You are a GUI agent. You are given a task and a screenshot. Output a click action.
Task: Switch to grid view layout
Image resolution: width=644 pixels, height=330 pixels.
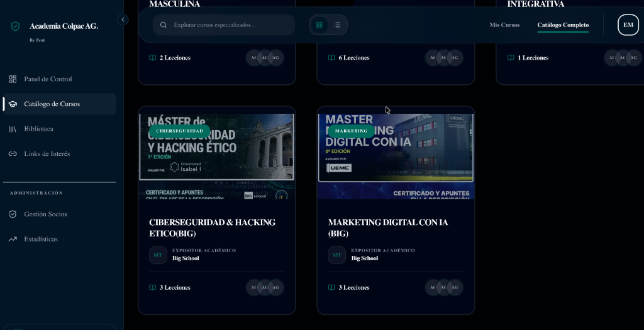pyautogui.click(x=319, y=25)
